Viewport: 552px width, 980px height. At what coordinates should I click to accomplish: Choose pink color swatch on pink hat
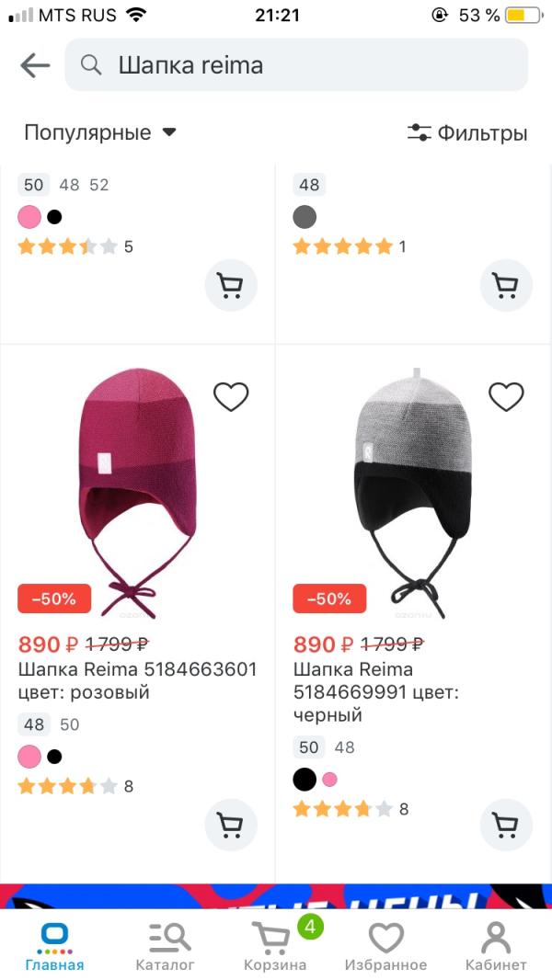coord(29,757)
